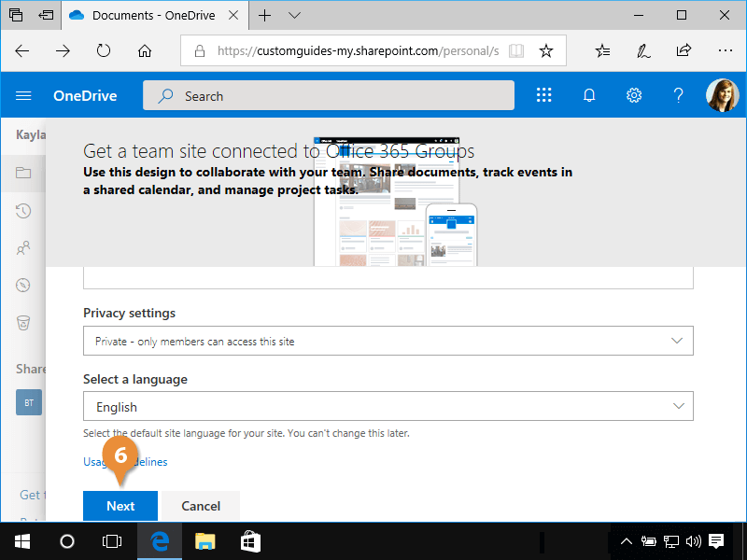The width and height of the screenshot is (747, 560).
Task: Add this page to favorites star
Action: (546, 50)
